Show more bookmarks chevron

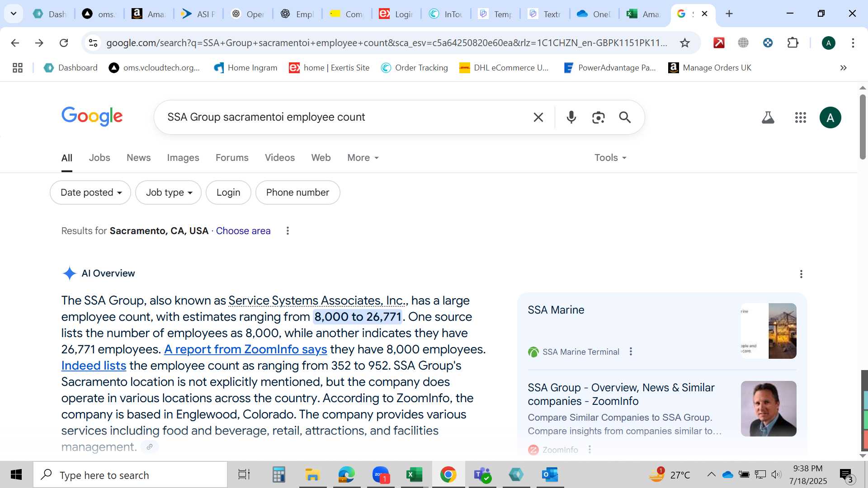(843, 68)
